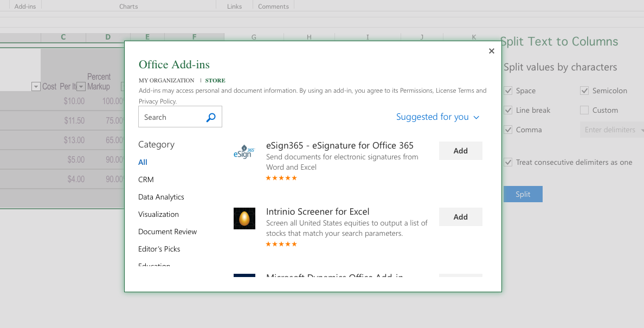This screenshot has height=328, width=644.
Task: Click the $13.00 cost cell
Action: pyautogui.click(x=63, y=140)
